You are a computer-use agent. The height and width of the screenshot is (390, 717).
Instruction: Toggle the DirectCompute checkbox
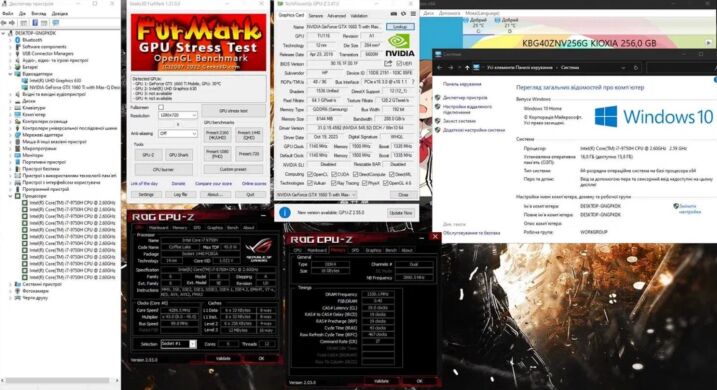pos(356,174)
